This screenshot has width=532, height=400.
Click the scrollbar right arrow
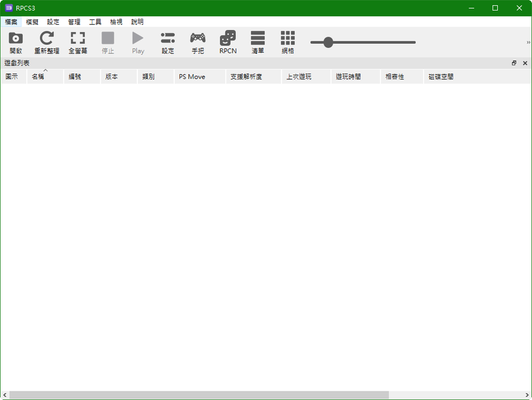click(x=527, y=395)
